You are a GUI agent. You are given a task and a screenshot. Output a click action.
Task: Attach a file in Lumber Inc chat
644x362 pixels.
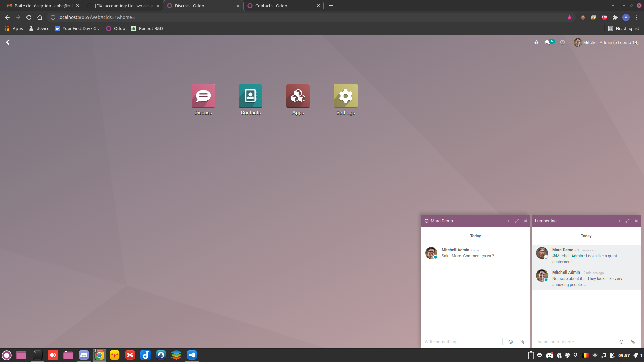(x=633, y=342)
